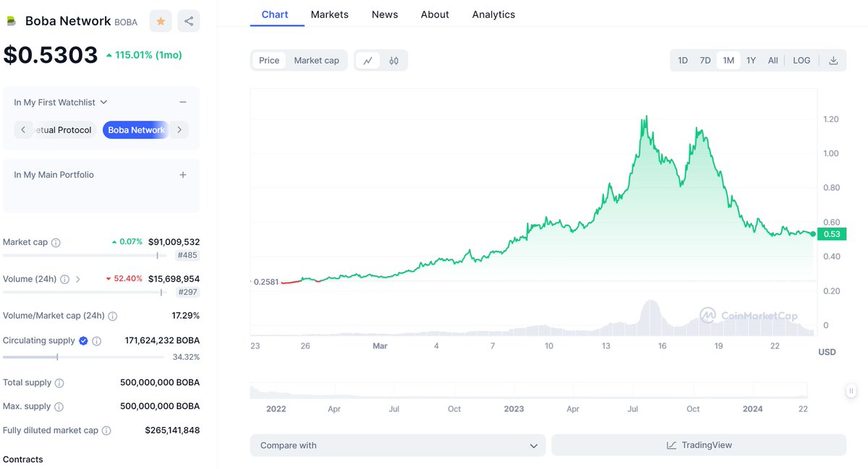Enable LOG scale on the chart
The width and height of the screenshot is (868, 469).
801,60
